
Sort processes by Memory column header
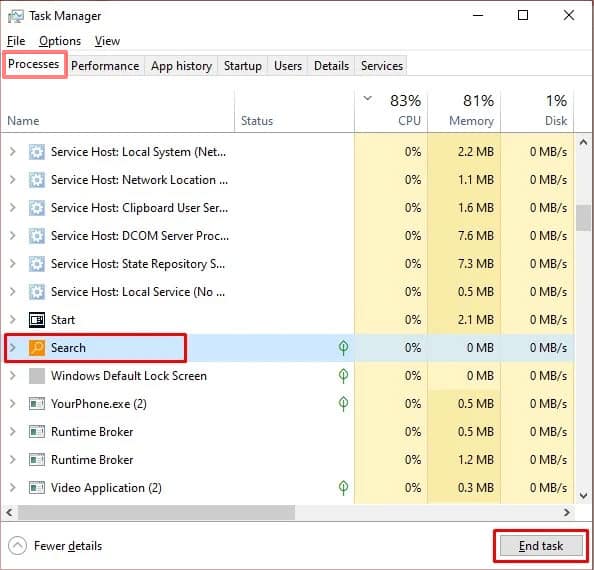pyautogui.click(x=464, y=110)
